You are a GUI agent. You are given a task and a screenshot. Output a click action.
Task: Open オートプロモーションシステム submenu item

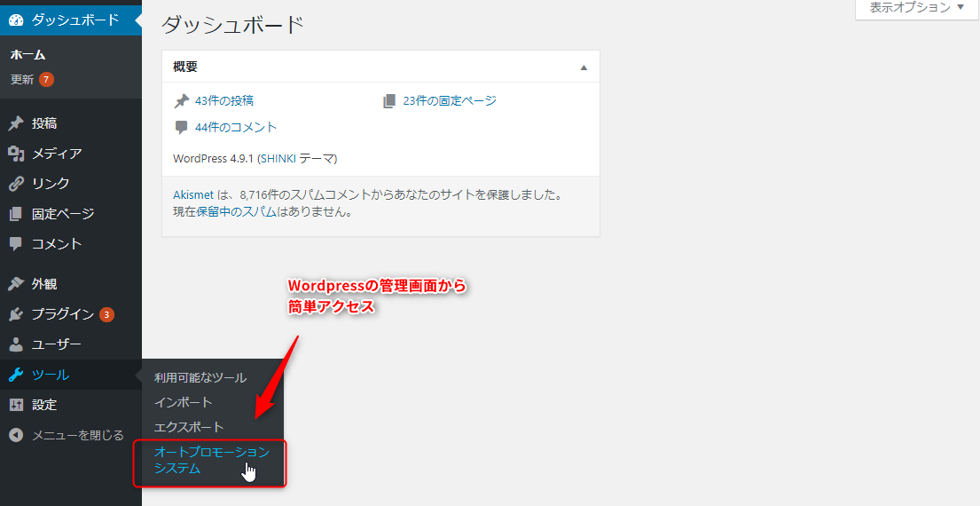(x=212, y=460)
